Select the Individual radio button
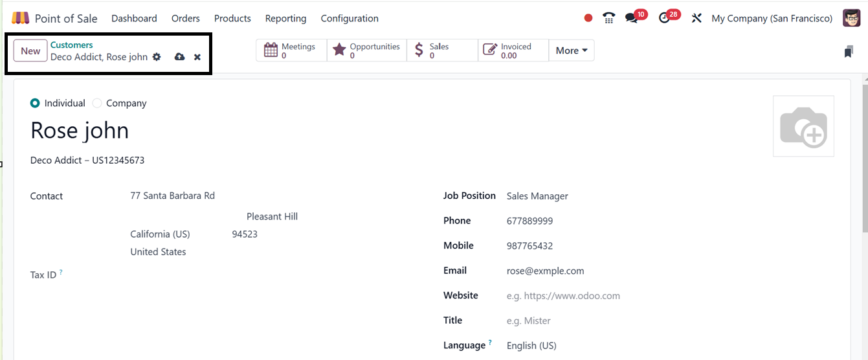The image size is (868, 360). click(35, 103)
